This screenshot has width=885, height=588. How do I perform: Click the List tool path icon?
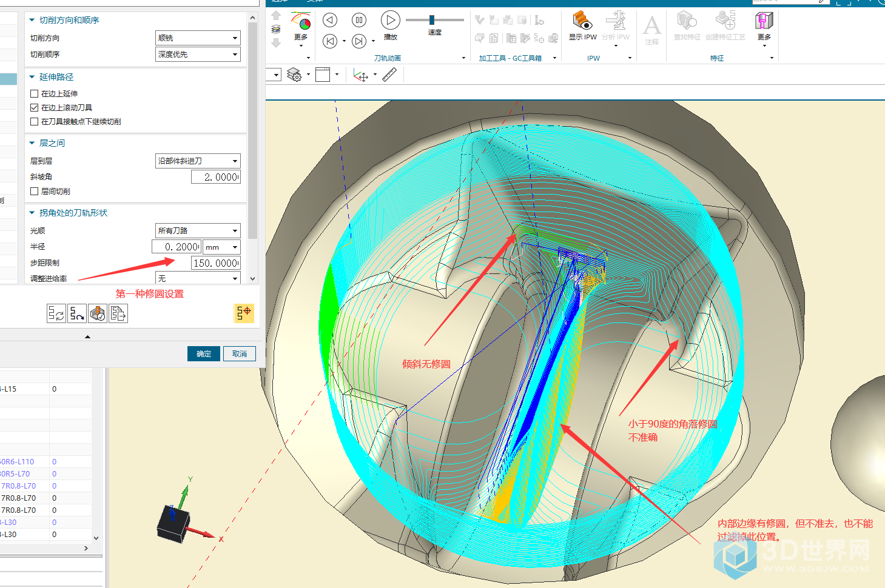118,313
